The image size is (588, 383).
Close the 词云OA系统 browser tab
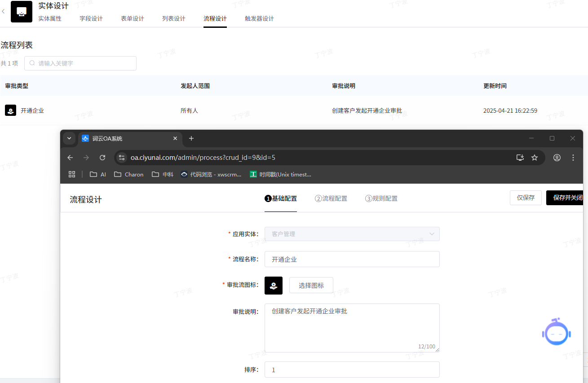(176, 138)
